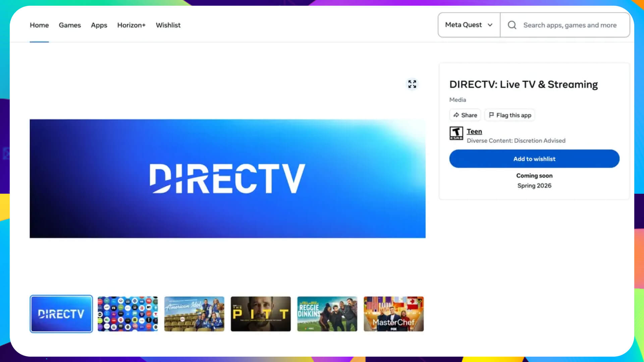The height and width of the screenshot is (362, 644).
Task: Open the Teen rating link
Action: [x=474, y=132]
